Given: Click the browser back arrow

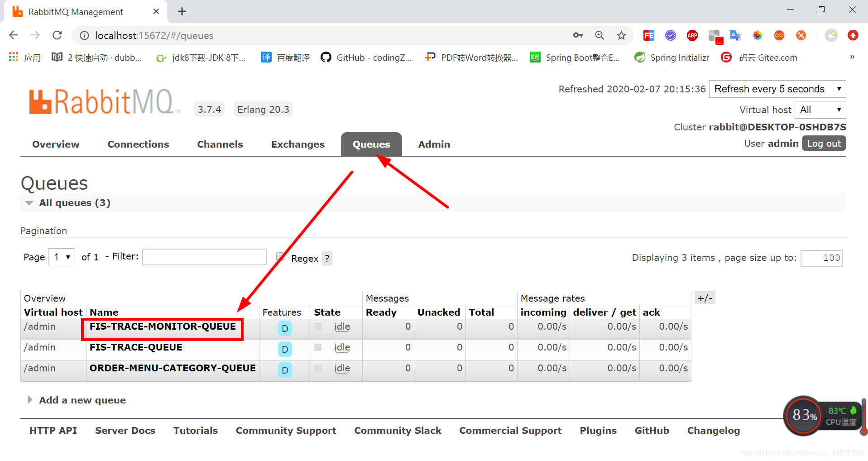Looking at the screenshot, I should pos(14,35).
